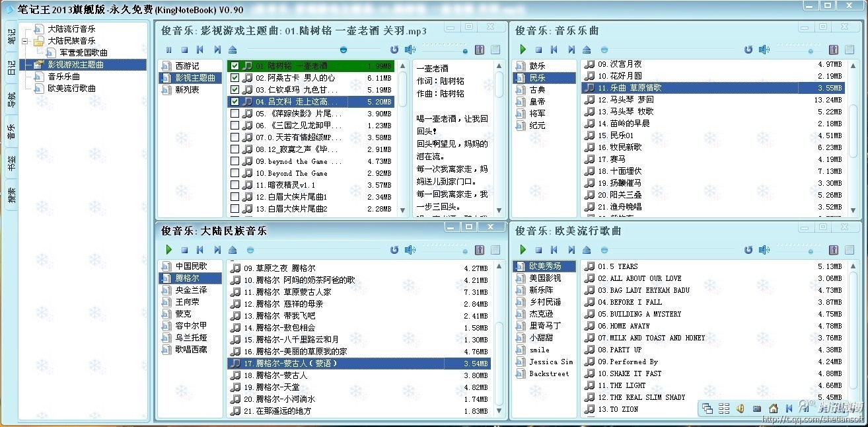Check song 13.白眉大侠片尾曲2
Screen dimensions: 868x427
(235, 209)
